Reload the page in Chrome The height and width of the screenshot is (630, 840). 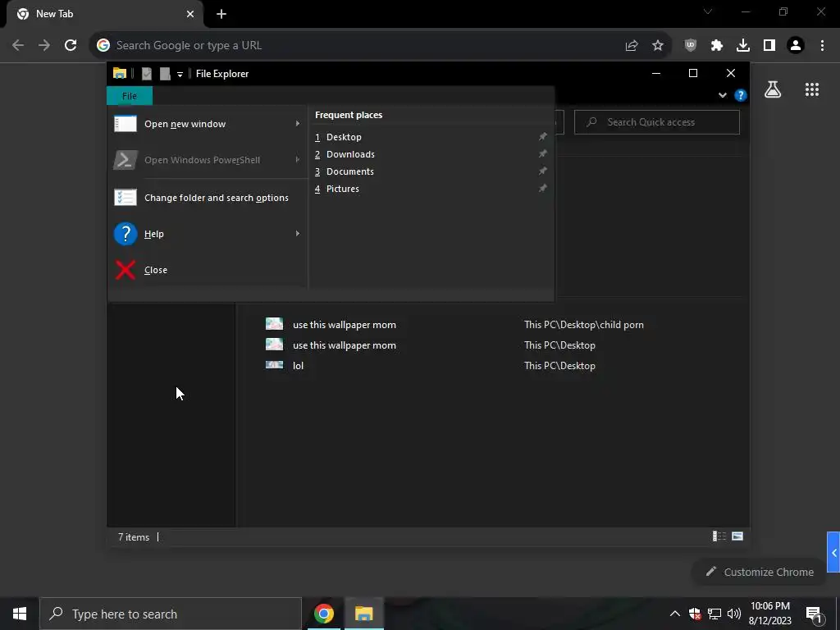click(x=71, y=45)
